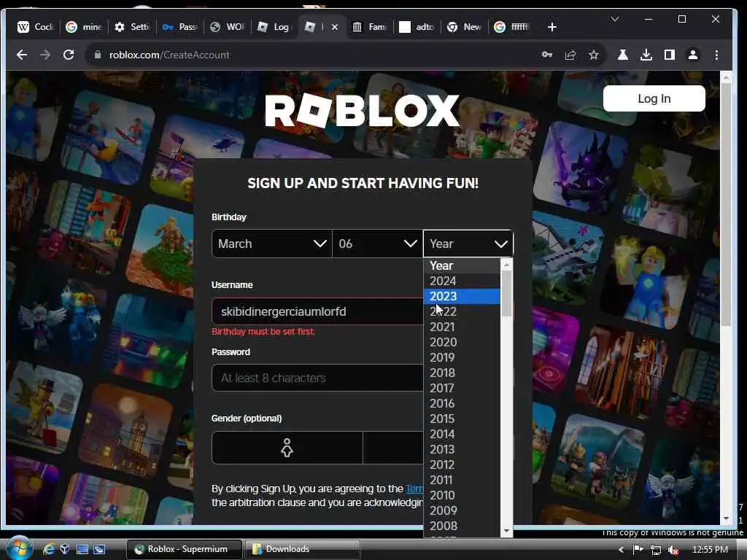
Task: Open the March month dropdown
Action: (x=271, y=244)
